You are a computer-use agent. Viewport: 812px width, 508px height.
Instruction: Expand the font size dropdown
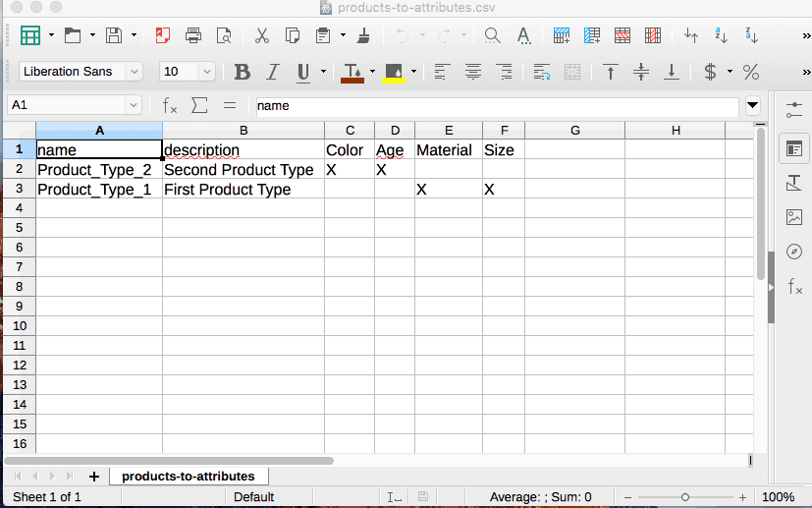(207, 72)
